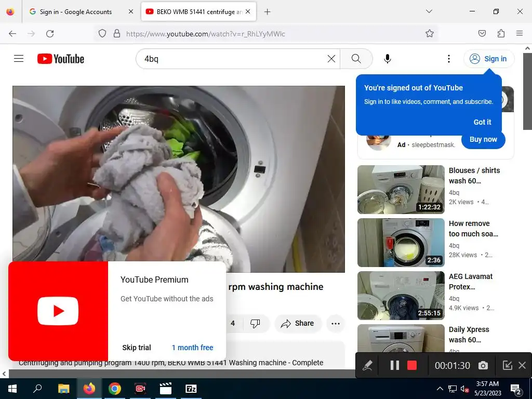532x399 pixels.
Task: Skip the YouTube Premium trial
Action: click(x=137, y=348)
